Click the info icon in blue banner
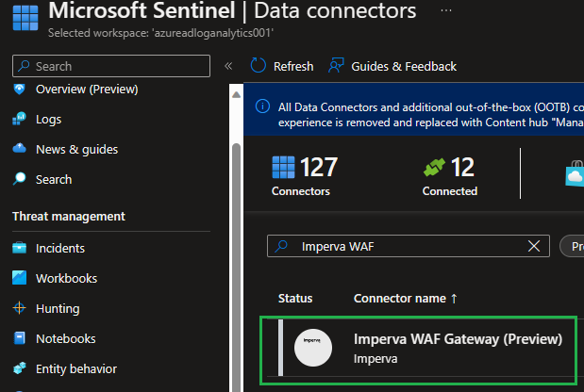The width and height of the screenshot is (584, 392). tap(262, 106)
